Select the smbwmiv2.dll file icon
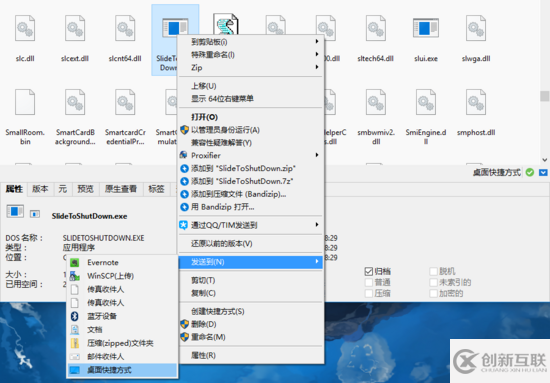The image size is (550, 383). tap(375, 102)
